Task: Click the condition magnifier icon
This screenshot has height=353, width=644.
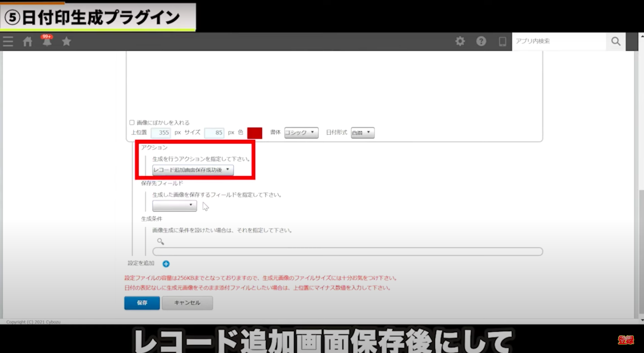Action: pyautogui.click(x=160, y=241)
